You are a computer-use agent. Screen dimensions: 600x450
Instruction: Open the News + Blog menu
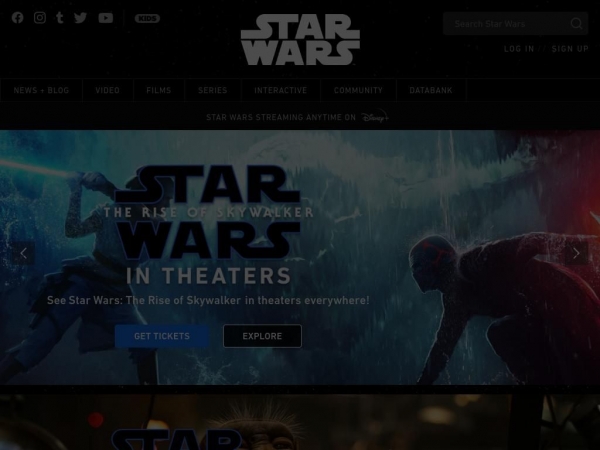pos(41,90)
